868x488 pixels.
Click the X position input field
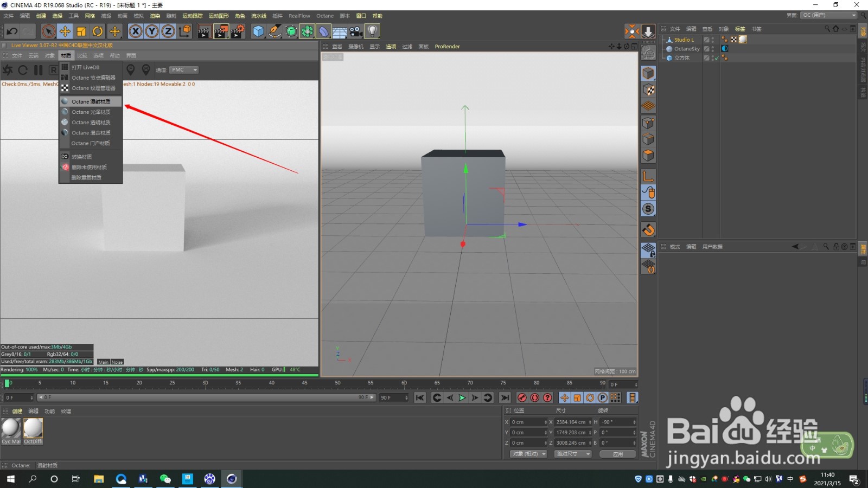[x=528, y=422]
